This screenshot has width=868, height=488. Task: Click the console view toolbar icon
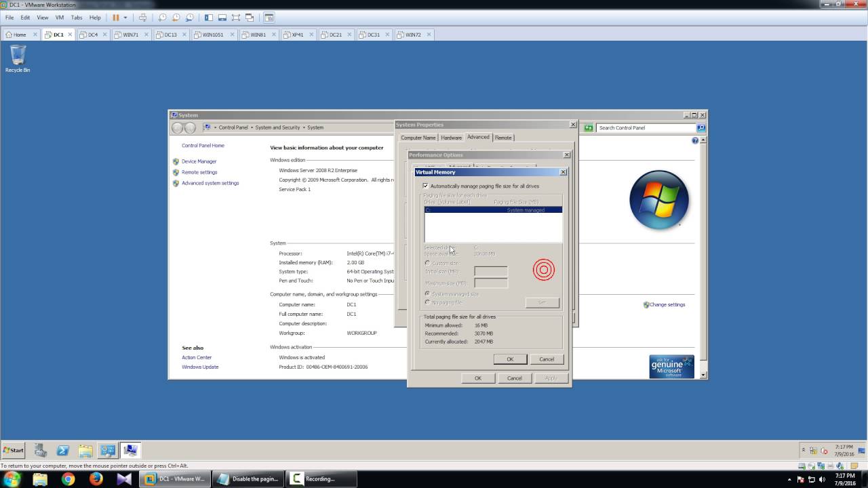click(269, 18)
